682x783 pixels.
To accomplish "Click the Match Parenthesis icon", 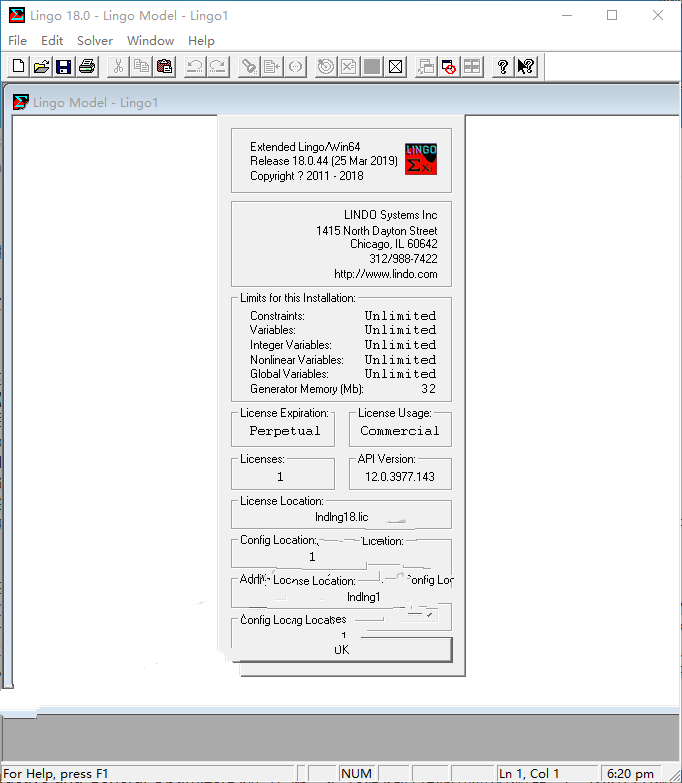I will pos(295,66).
